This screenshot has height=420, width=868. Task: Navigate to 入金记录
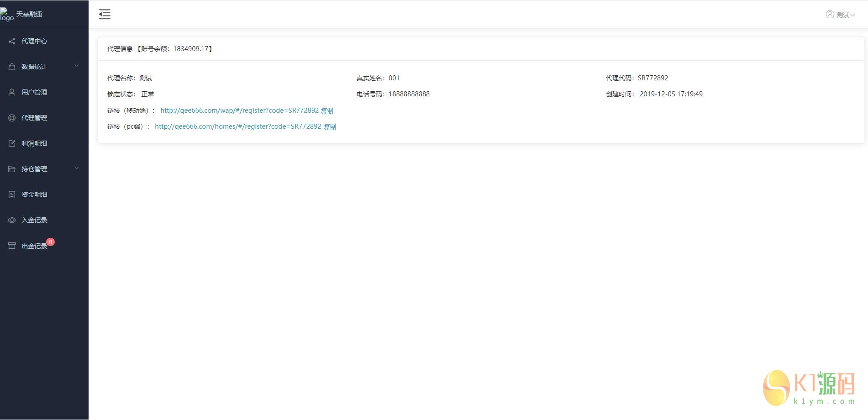[x=44, y=220]
